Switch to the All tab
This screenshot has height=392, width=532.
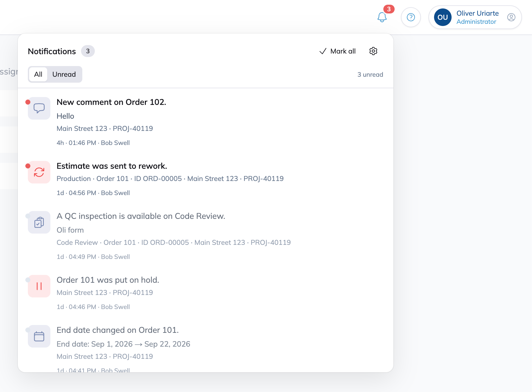click(x=38, y=74)
